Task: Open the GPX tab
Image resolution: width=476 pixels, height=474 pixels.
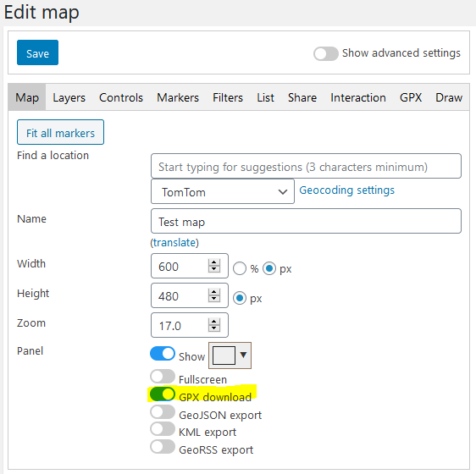Action: 411,97
